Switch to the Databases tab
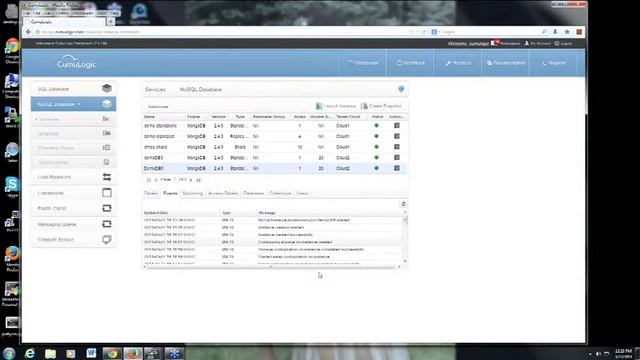The image size is (640, 360). click(x=253, y=193)
